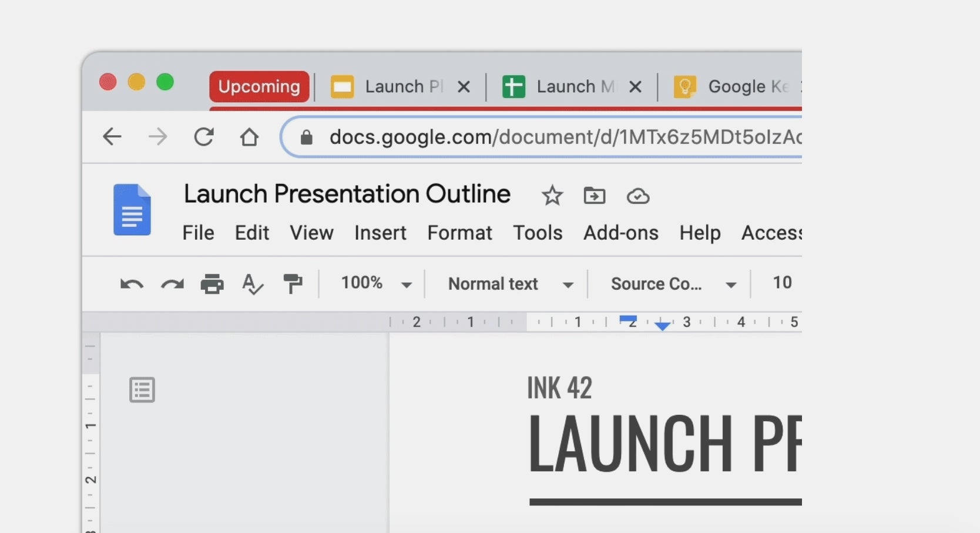Click the font size 10 field

pyautogui.click(x=782, y=283)
